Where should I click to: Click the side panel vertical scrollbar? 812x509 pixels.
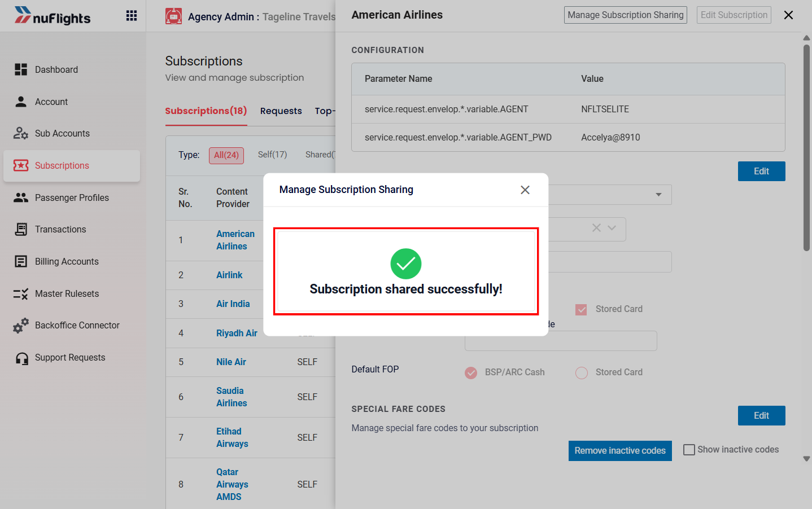(806, 148)
